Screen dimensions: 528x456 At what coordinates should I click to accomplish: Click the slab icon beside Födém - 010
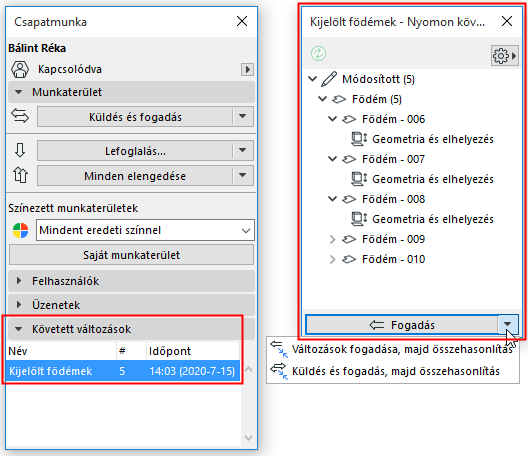[349, 259]
